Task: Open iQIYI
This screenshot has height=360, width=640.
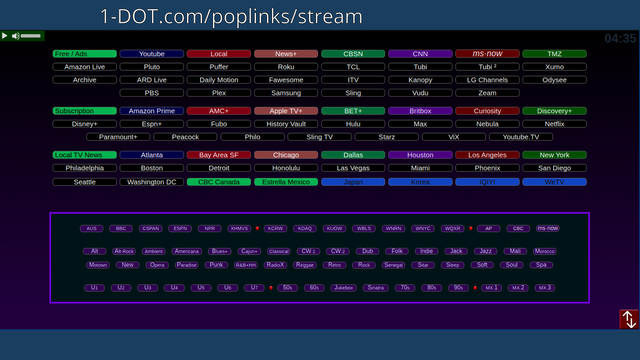Action: (487, 182)
